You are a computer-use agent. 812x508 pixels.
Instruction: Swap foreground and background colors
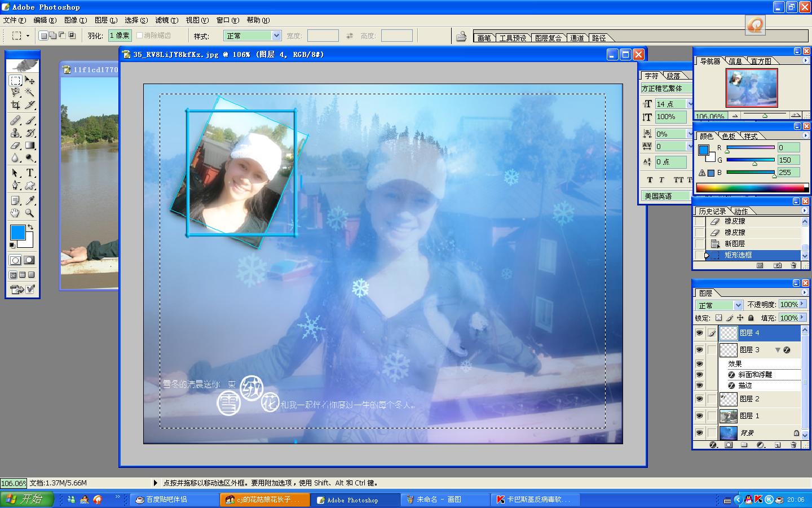point(30,227)
